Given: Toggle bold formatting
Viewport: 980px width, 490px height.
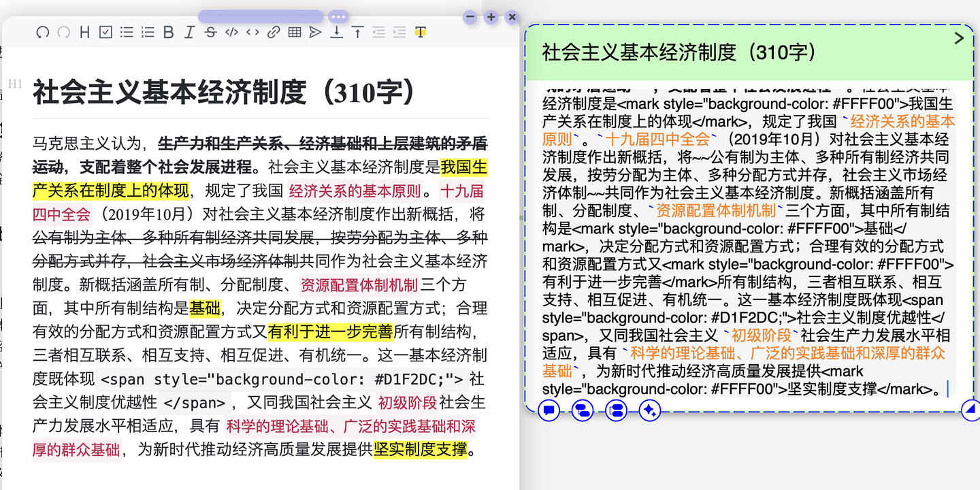Looking at the screenshot, I should click(x=169, y=32).
